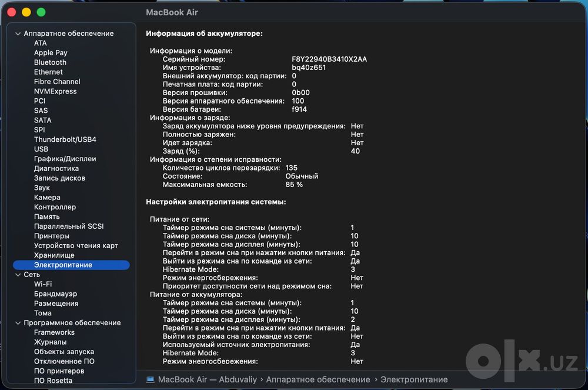Select Камера in the hardware list
588x390 pixels.
pos(47,197)
